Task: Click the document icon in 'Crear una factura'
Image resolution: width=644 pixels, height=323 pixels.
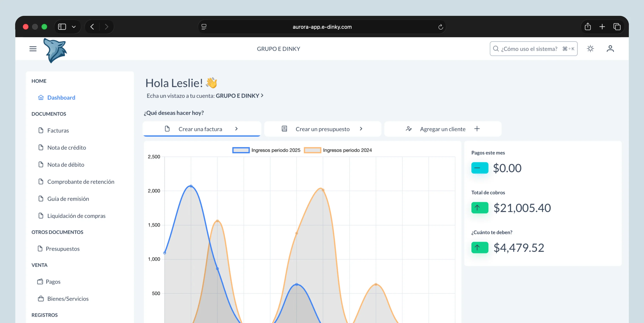Action: (x=167, y=129)
